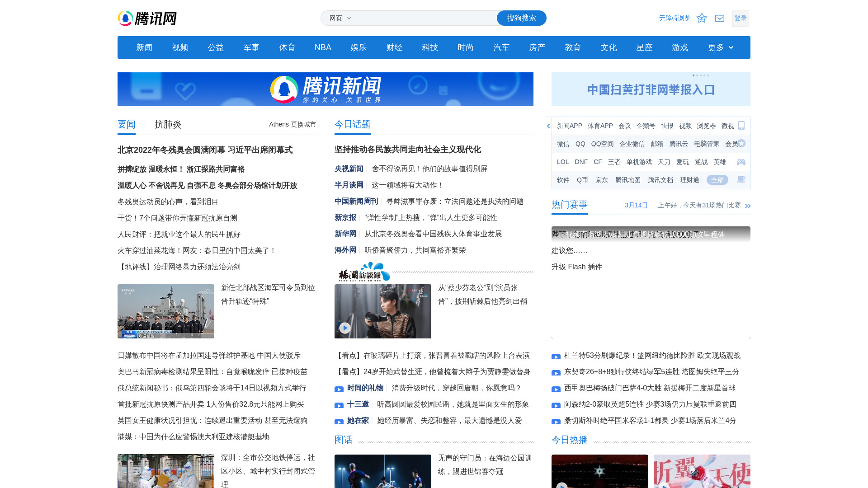The width and height of the screenshot is (868, 488).
Task: Click the 登录 login button
Action: pyautogui.click(x=741, y=18)
